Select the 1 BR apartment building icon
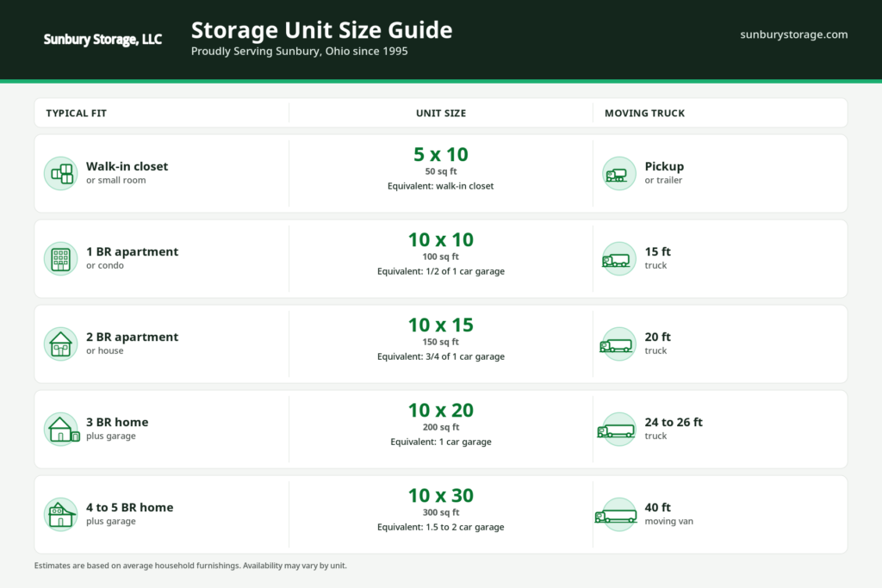 [60, 257]
